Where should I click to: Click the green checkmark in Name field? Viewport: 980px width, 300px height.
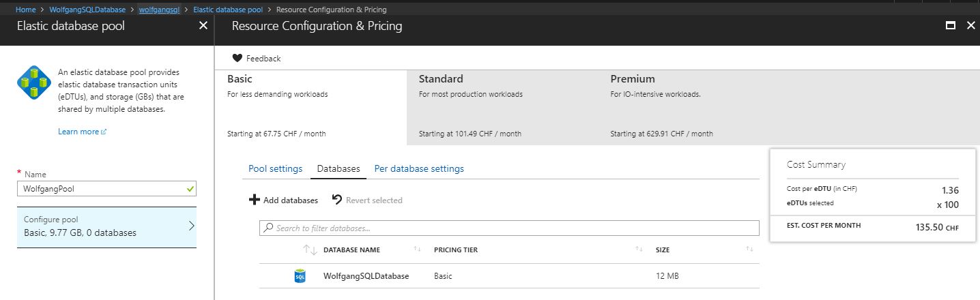[x=190, y=188]
